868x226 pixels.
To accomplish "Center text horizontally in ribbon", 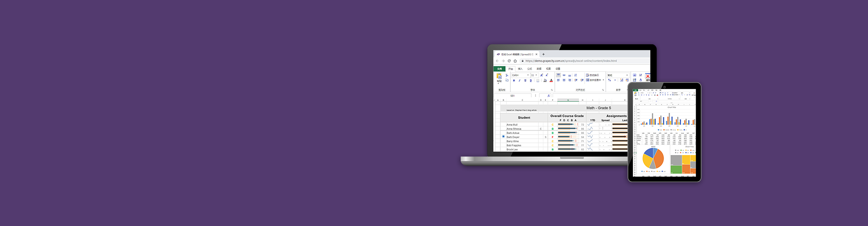I will [564, 80].
